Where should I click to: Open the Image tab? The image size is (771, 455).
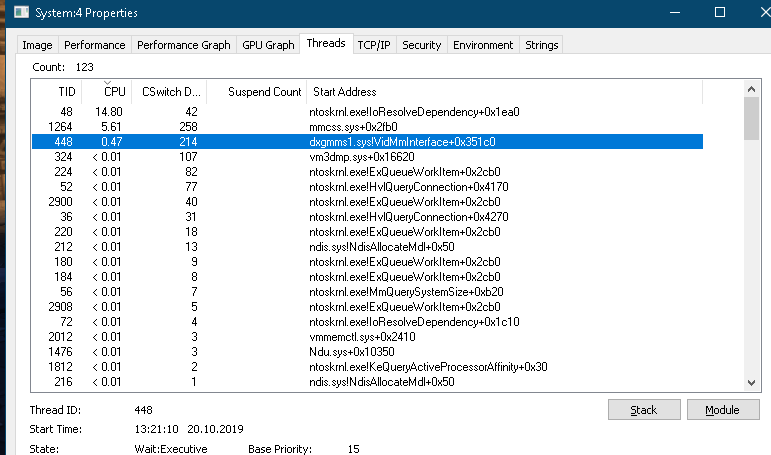pos(37,45)
